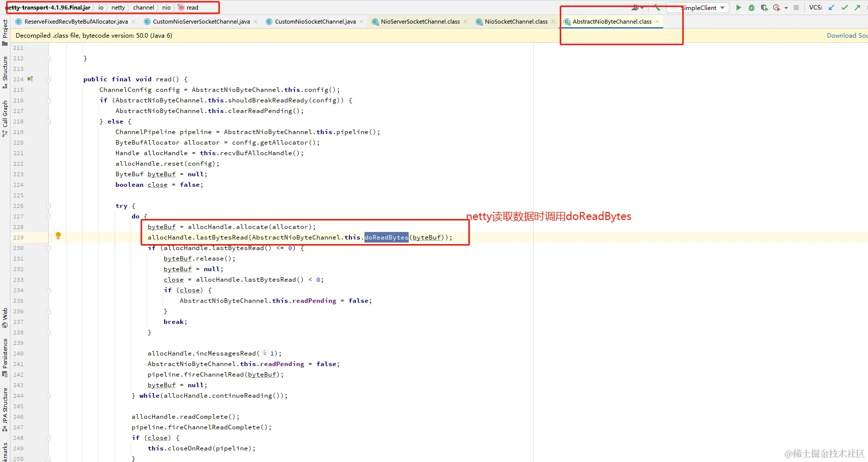Screen dimensions: 868x462
Task: Collapse the if block fold on line 230
Action: coord(49,248)
